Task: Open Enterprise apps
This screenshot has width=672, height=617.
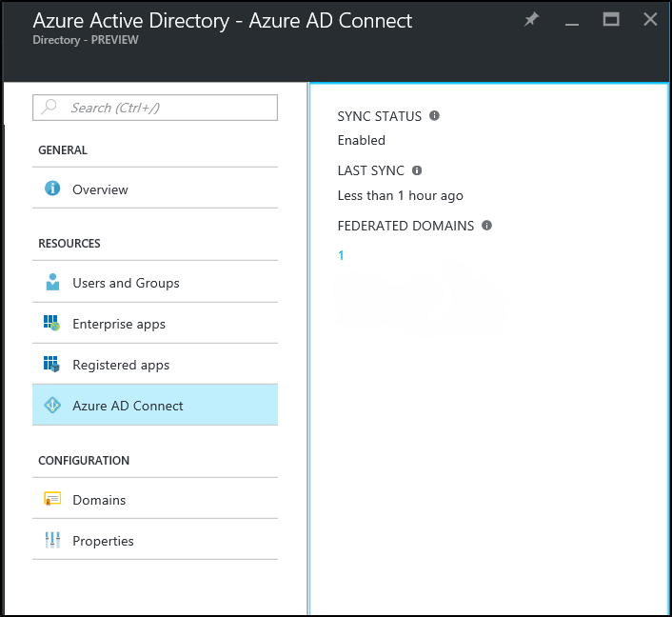Action: pyautogui.click(x=155, y=323)
